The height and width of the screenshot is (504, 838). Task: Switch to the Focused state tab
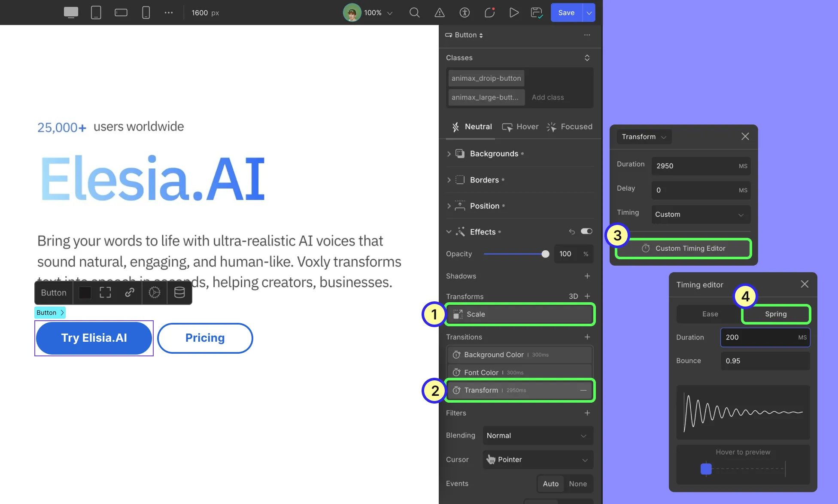569,127
